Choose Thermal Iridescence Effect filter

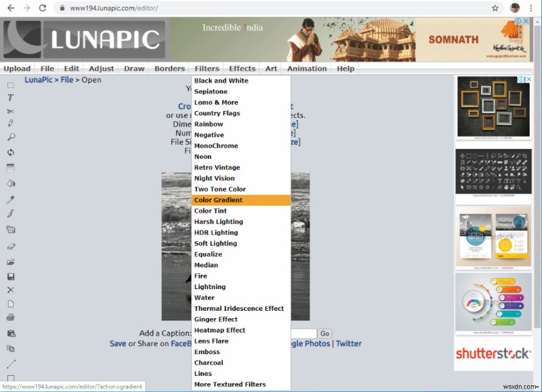click(x=241, y=309)
